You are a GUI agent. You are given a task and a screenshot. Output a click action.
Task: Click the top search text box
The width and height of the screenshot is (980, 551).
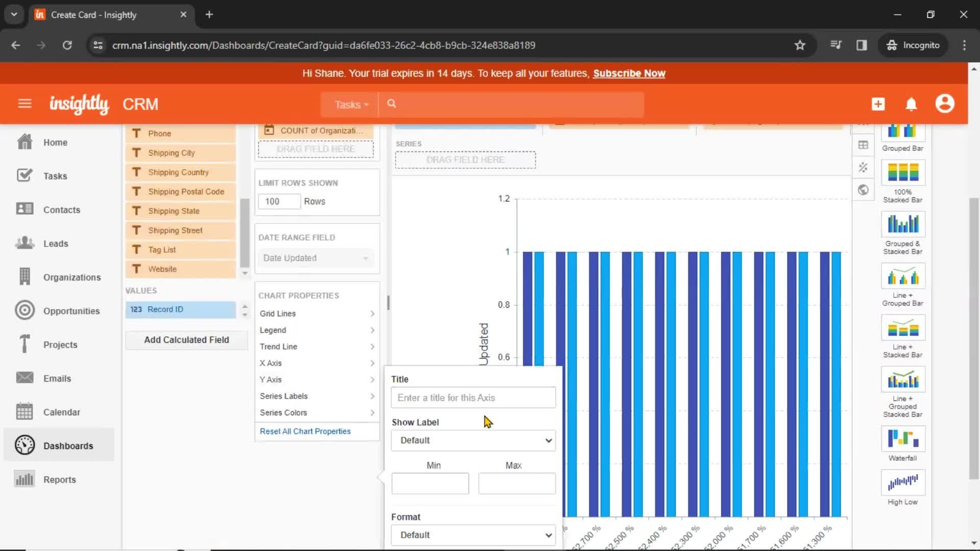(x=510, y=104)
